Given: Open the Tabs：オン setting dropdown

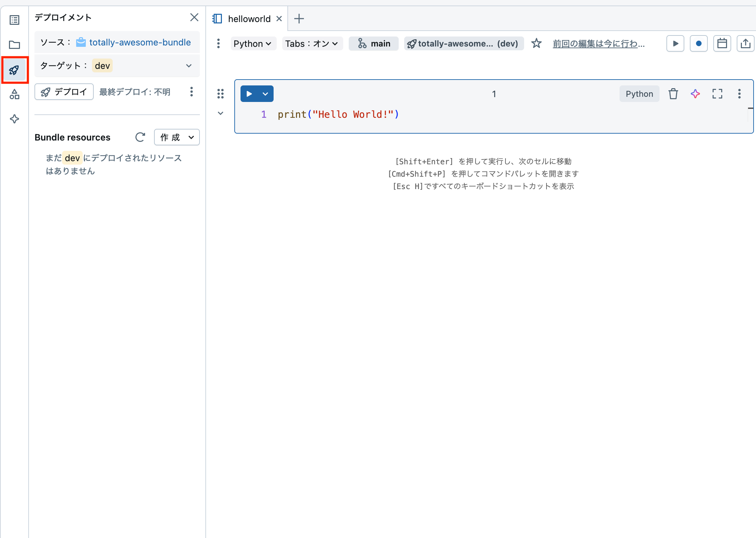Looking at the screenshot, I should (x=312, y=43).
